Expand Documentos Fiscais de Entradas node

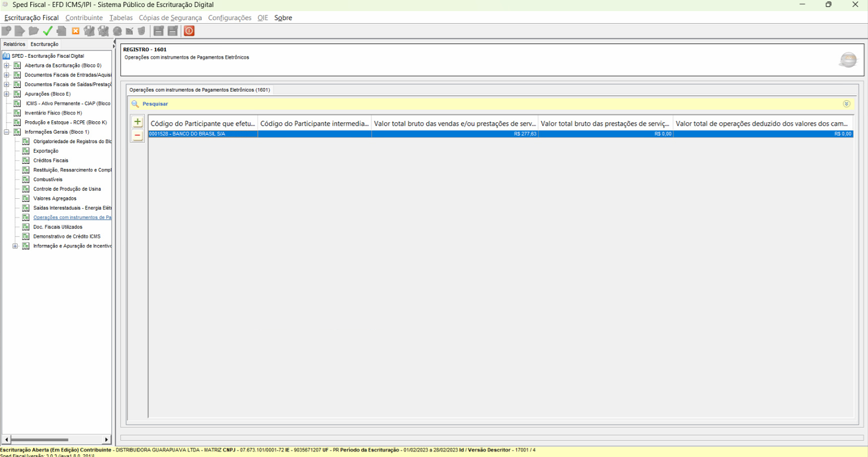click(6, 75)
